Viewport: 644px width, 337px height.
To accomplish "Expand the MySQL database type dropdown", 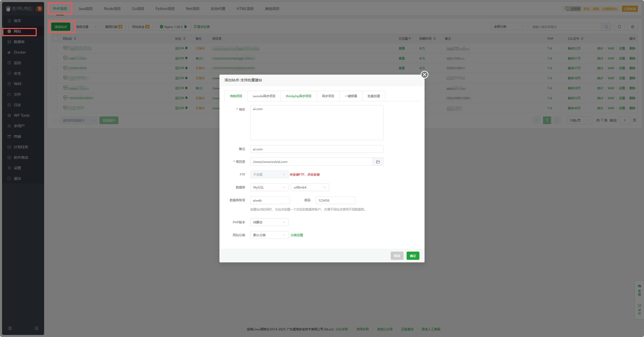I will [x=269, y=187].
